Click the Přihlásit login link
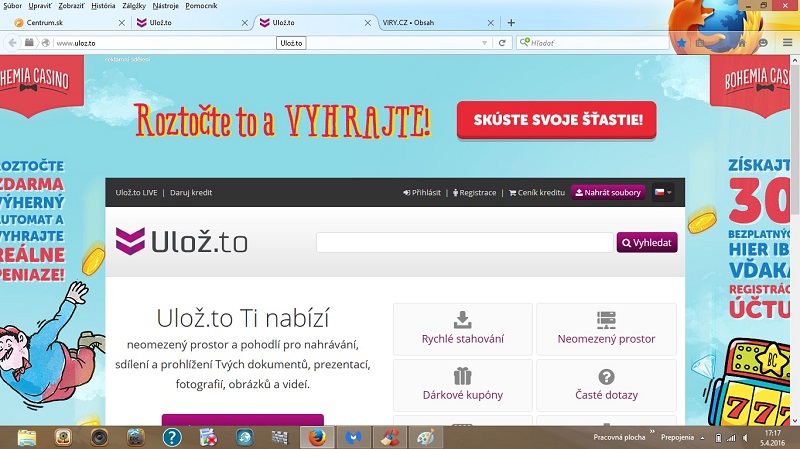 coord(422,192)
